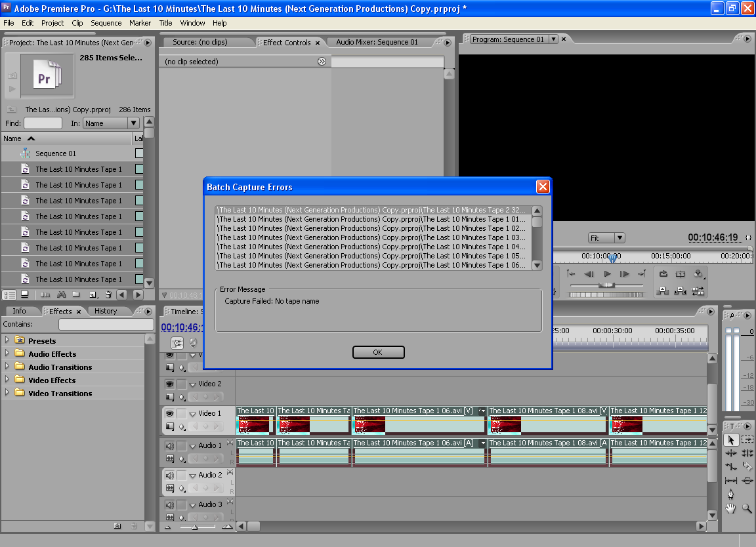Toggle the lock box on Video 1 track
Viewport: 756px width, 547px height.
point(182,413)
